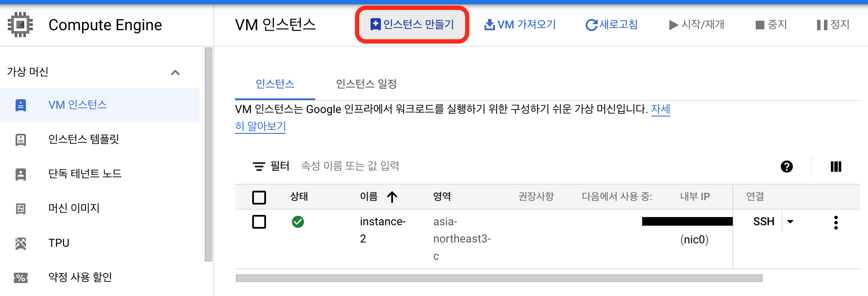Image resolution: width=868 pixels, height=296 pixels.
Task: Switch to the 인스턴스 일정 tab
Action: (x=366, y=84)
